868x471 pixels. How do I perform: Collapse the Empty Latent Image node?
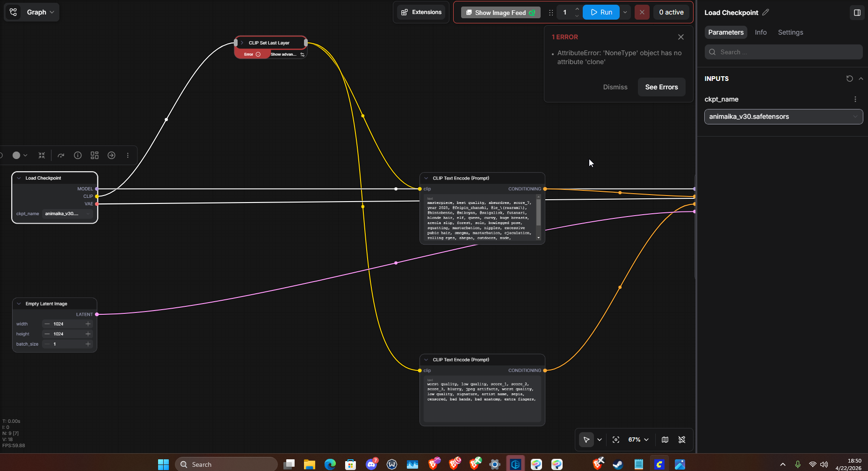coord(19,304)
